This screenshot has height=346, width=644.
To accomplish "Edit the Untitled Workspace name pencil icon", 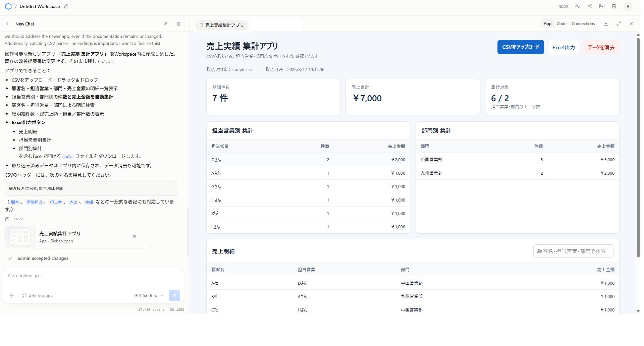I will pyautogui.click(x=66, y=6).
